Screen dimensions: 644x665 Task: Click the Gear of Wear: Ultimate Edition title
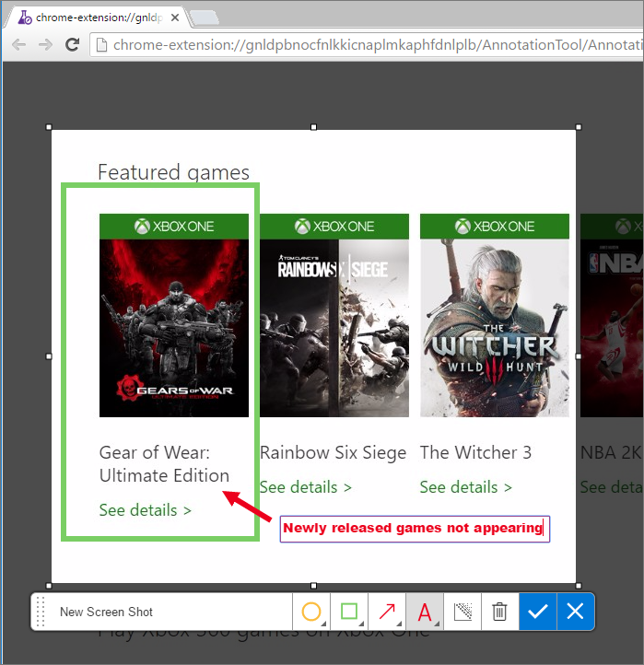click(165, 464)
